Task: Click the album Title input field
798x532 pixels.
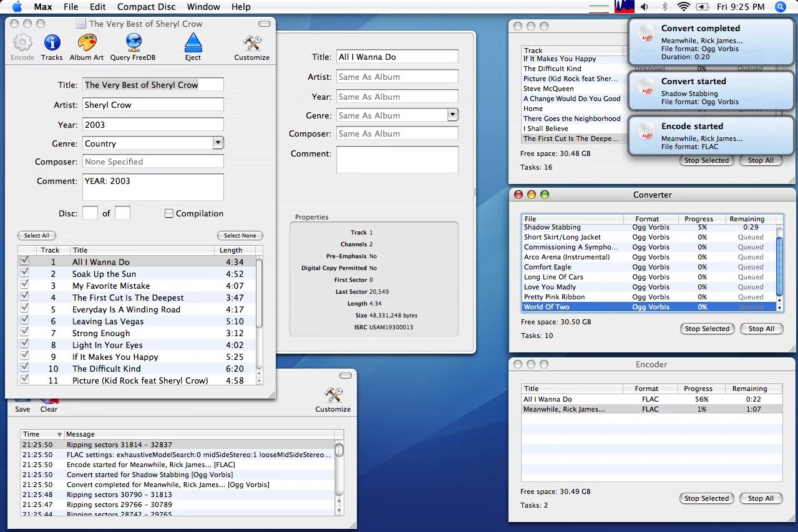Action: 153,84
